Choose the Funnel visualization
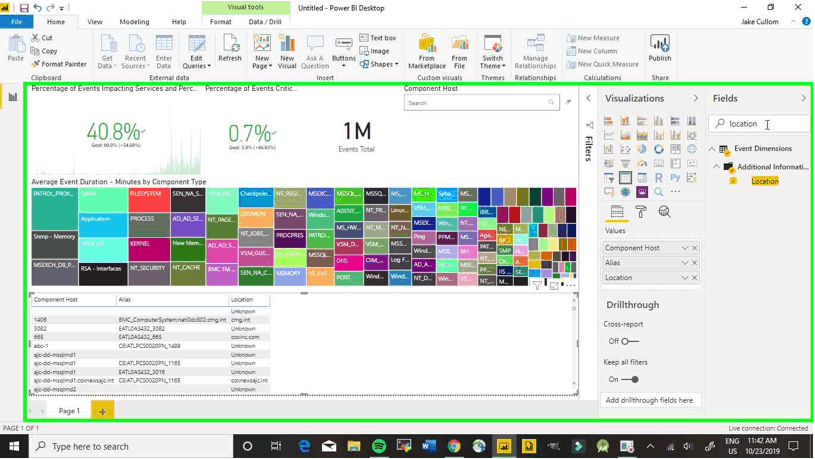 pyautogui.click(x=625, y=164)
